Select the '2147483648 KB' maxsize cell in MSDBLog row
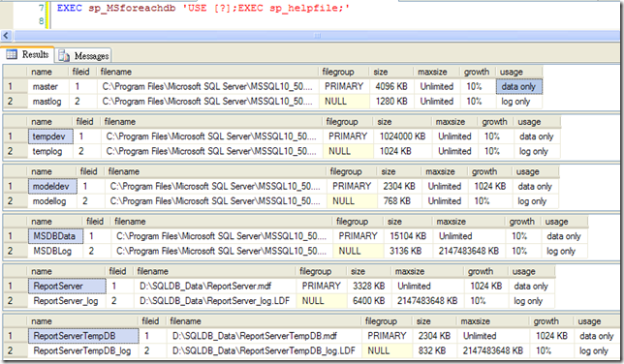Image resolution: width=624 pixels, height=364 pixels. (x=469, y=251)
